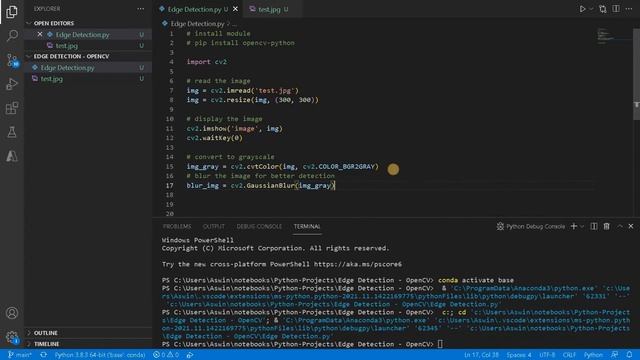
Task: Change indentation via Spaces: 4
Action: click(x=519, y=355)
